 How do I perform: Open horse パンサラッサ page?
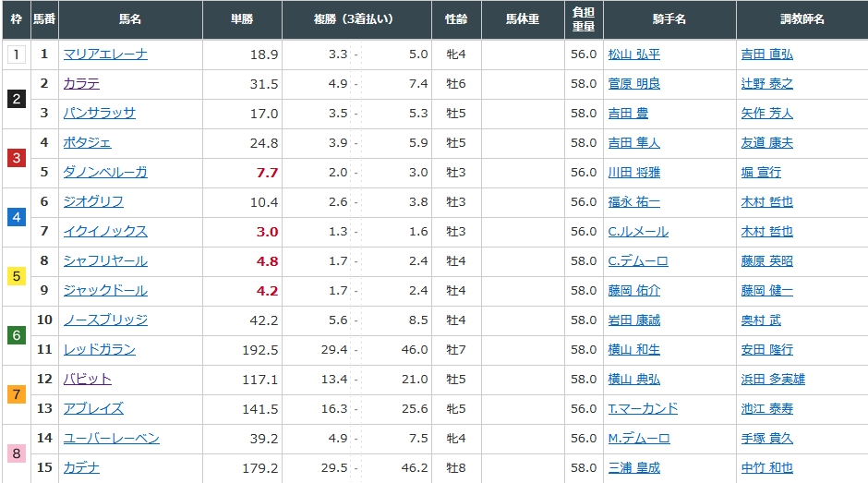click(x=99, y=114)
